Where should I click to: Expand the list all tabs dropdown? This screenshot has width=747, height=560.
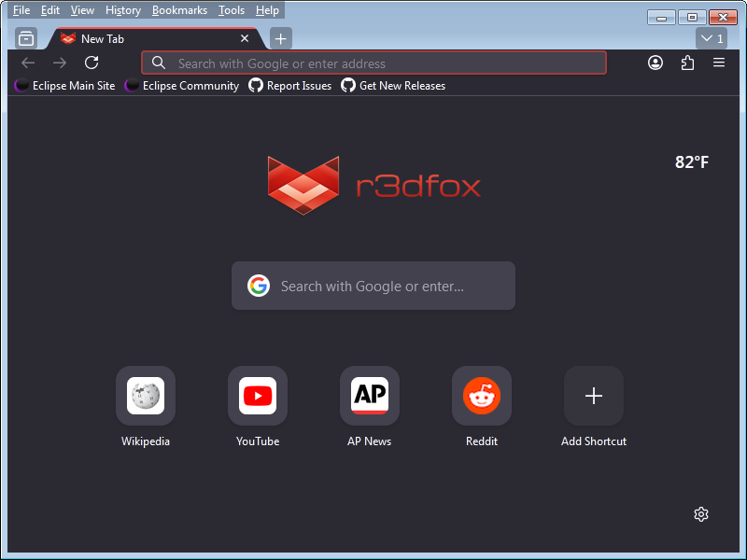point(711,38)
